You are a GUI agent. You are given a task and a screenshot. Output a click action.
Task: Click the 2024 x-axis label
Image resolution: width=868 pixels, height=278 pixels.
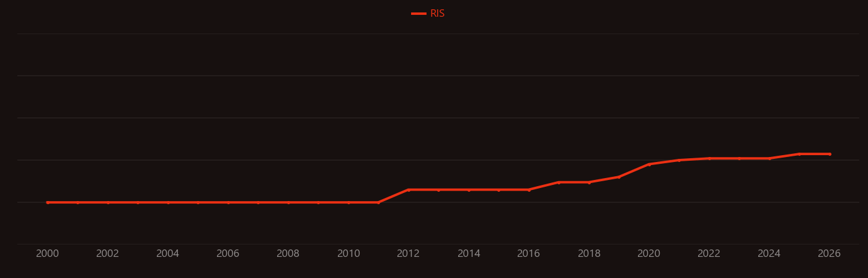pos(769,254)
